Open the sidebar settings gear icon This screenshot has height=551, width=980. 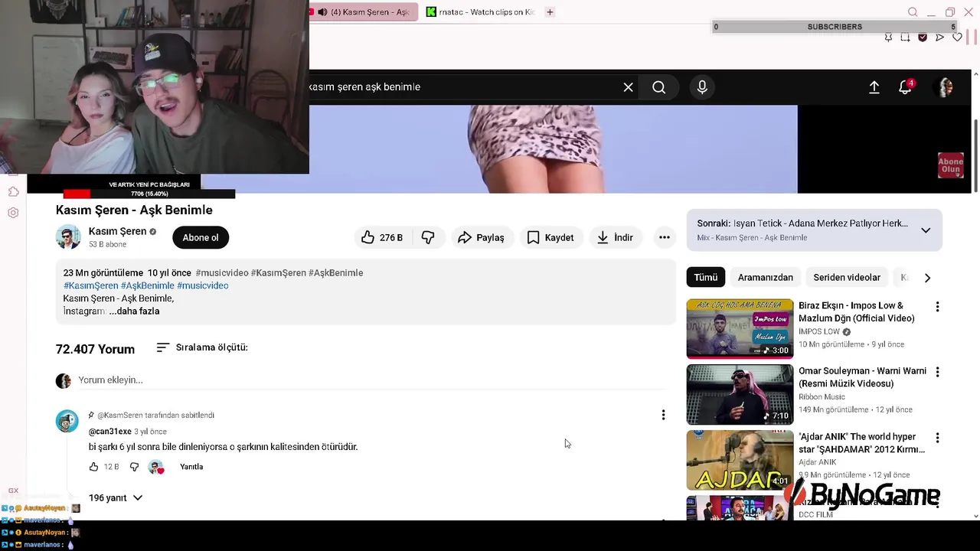13,213
